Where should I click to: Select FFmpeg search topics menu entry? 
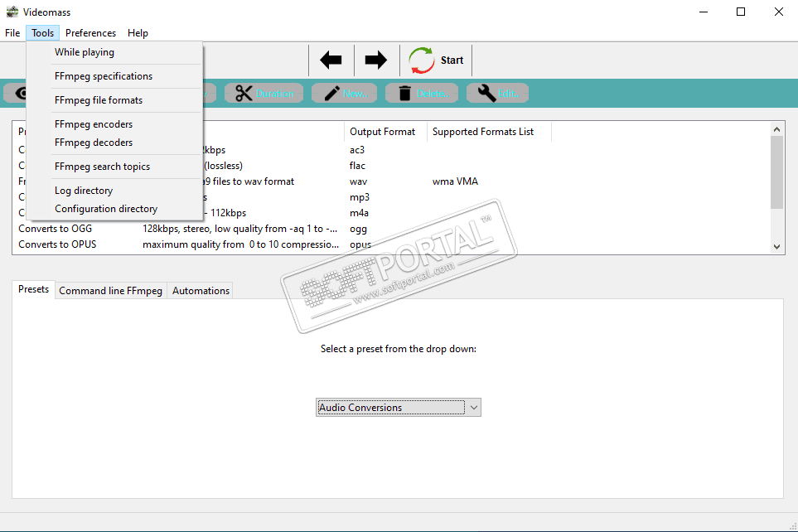click(x=114, y=166)
